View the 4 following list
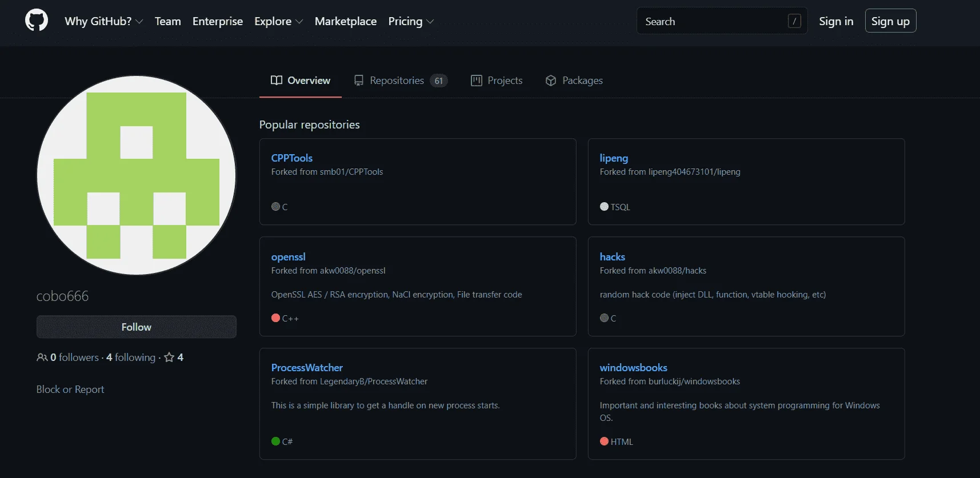980x478 pixels. (x=131, y=358)
